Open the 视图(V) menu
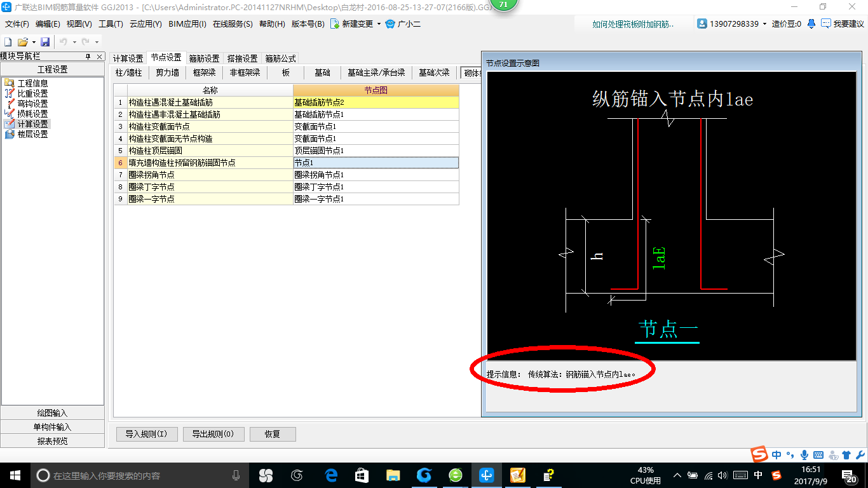Image resolution: width=868 pixels, height=488 pixels. pyautogui.click(x=79, y=24)
